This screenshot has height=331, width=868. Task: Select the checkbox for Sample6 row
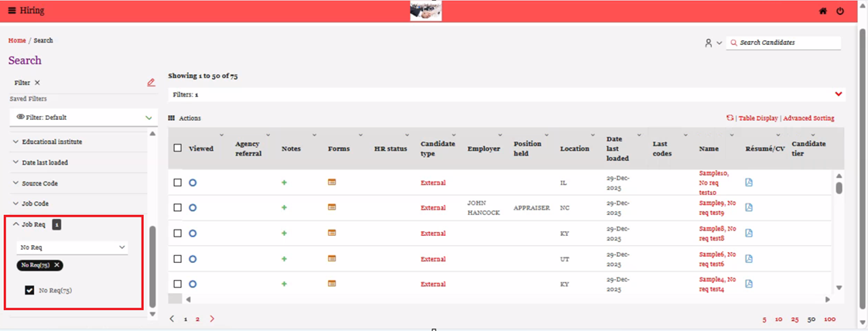pyautogui.click(x=178, y=259)
